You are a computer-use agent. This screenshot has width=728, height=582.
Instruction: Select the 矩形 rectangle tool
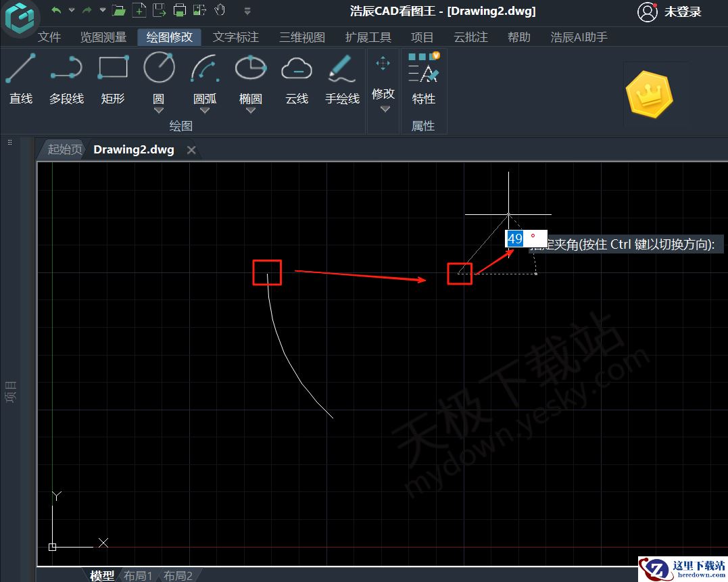tap(113, 79)
